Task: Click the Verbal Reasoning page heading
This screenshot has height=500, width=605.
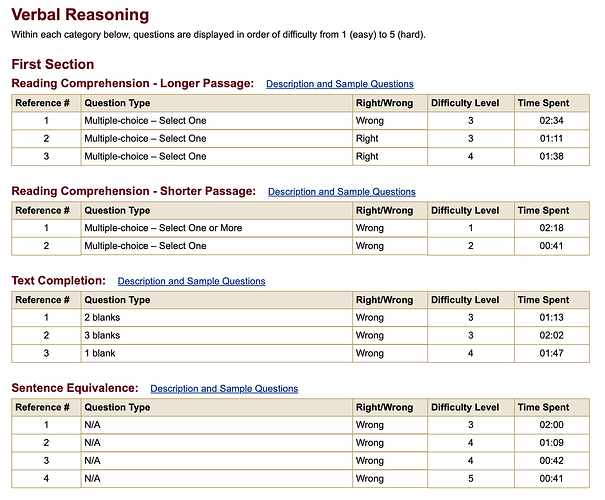Action: [80, 15]
